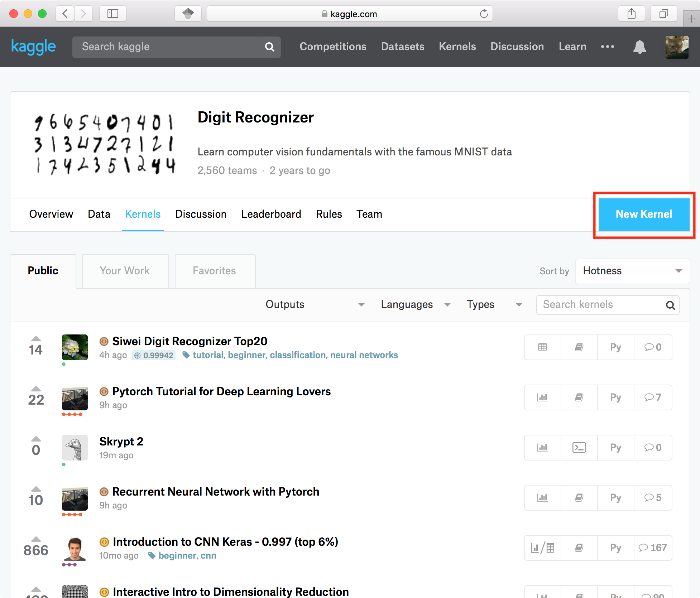Click the New Kernel button

644,214
